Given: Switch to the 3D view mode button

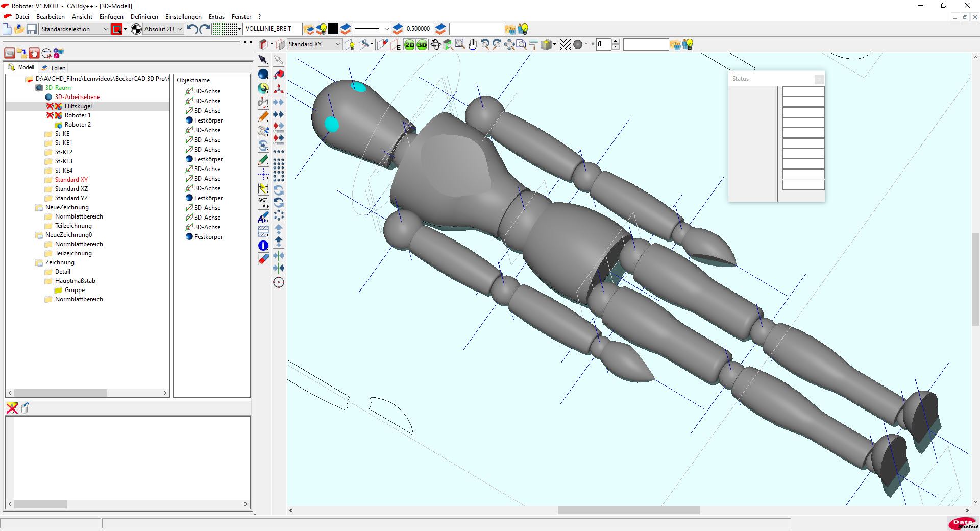Looking at the screenshot, I should (422, 45).
